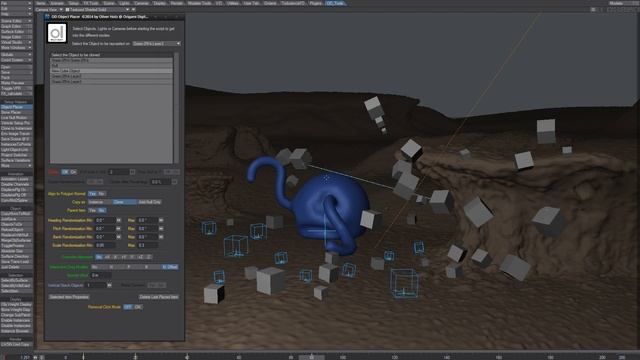640x360 pixels.
Task: Choose Add Null Only for Copy as
Action: tap(149, 202)
